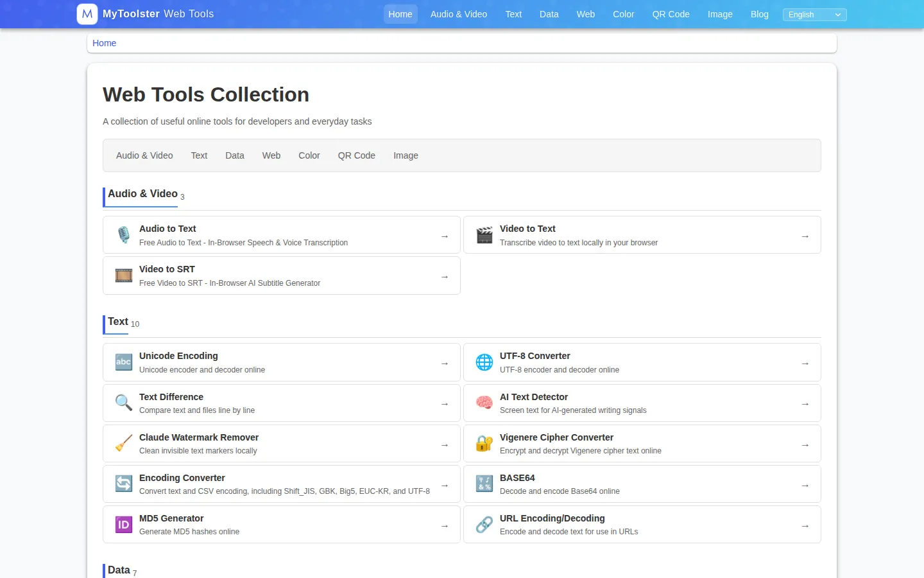Open Data in the top navigation bar

click(549, 14)
